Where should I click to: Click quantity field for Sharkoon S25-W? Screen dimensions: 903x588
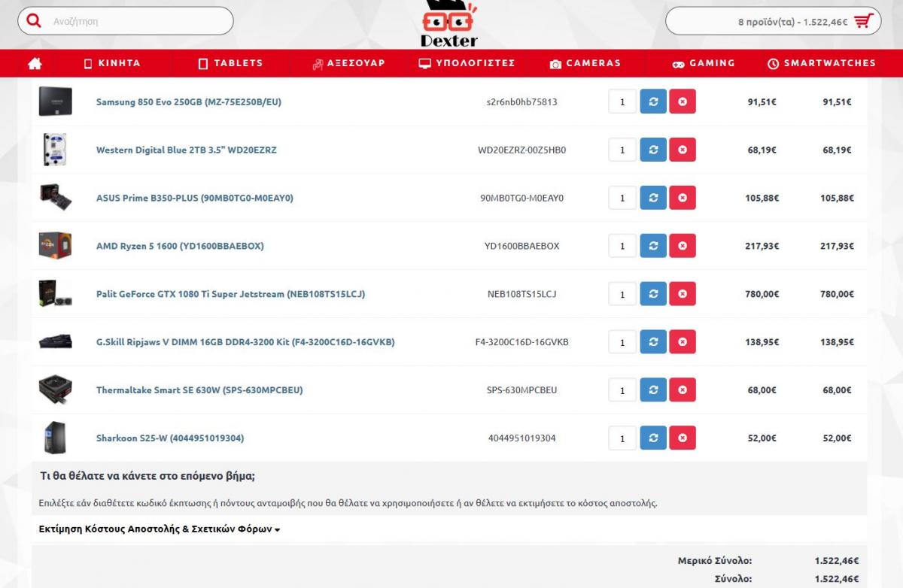[622, 438]
